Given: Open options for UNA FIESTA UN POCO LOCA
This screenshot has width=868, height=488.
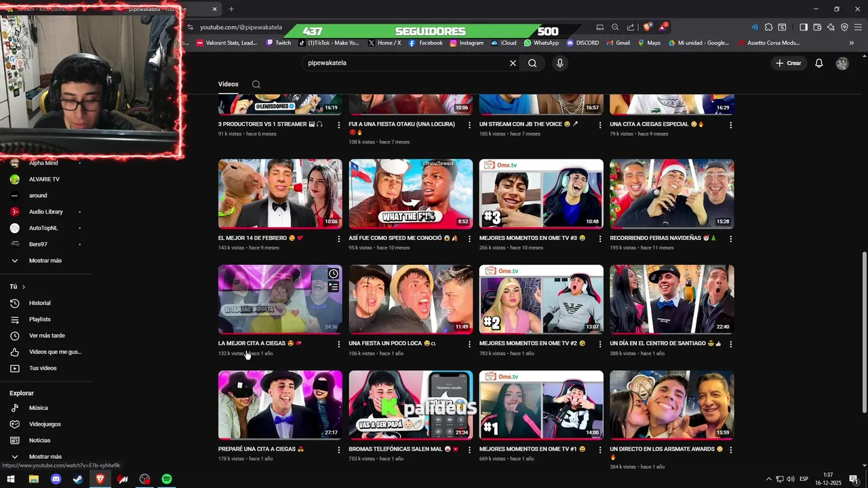Looking at the screenshot, I should pos(469,344).
